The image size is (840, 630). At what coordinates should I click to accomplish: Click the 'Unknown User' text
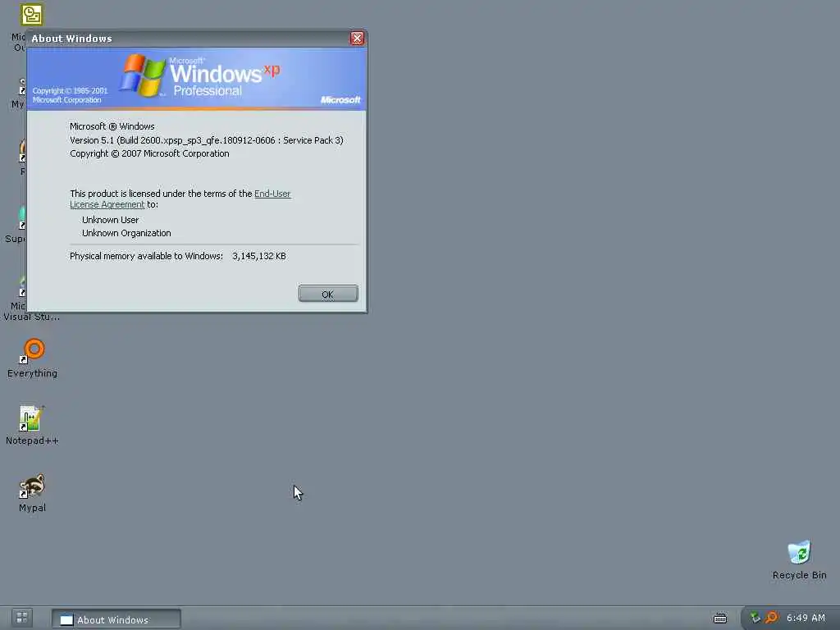point(111,220)
